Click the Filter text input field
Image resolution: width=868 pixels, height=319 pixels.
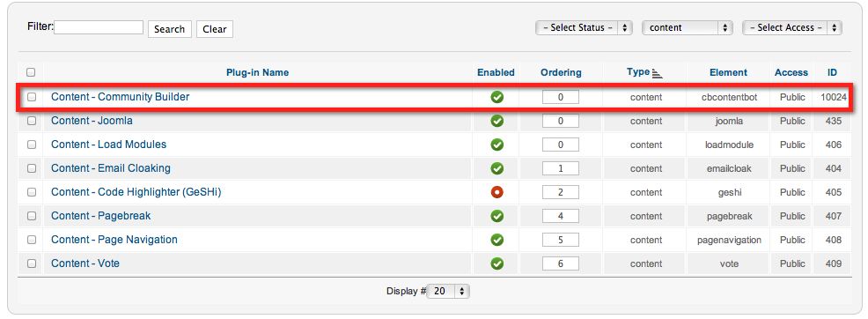pos(99,27)
